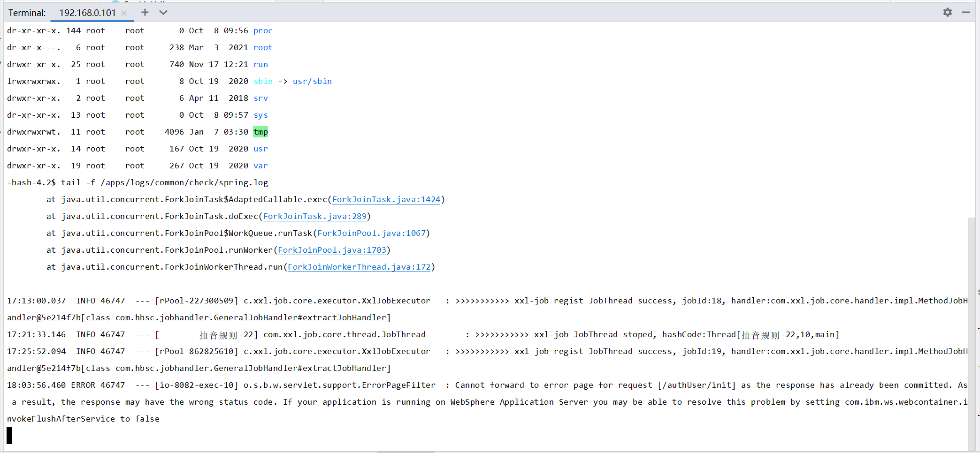Click the highlighted tmp directory name
Screen dimensions: 980x453
tap(260, 132)
